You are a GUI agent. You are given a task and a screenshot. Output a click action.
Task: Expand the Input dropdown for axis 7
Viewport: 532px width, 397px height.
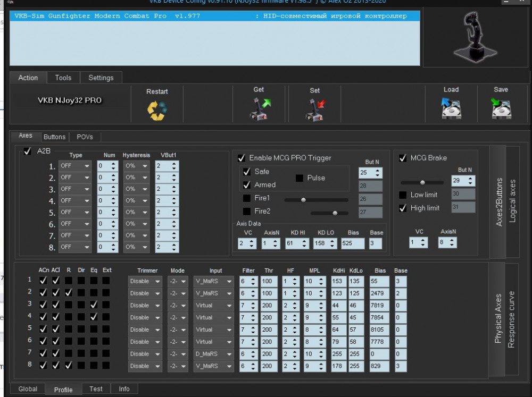(x=213, y=354)
